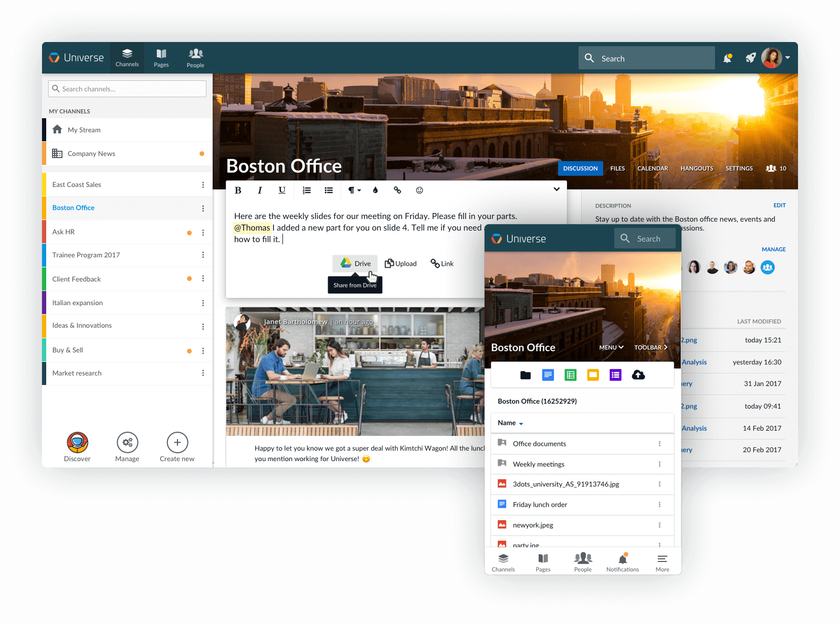840x625 pixels.
Task: Focus the Search channels field
Action: [127, 89]
